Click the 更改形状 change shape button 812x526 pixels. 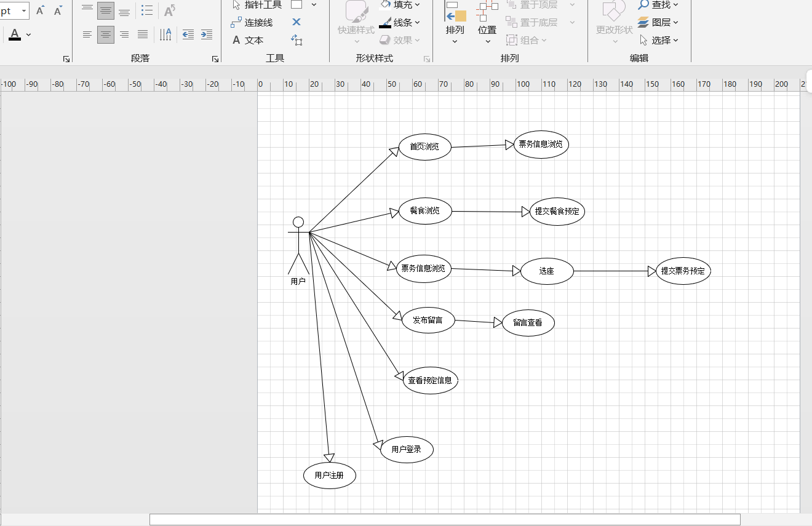614,23
